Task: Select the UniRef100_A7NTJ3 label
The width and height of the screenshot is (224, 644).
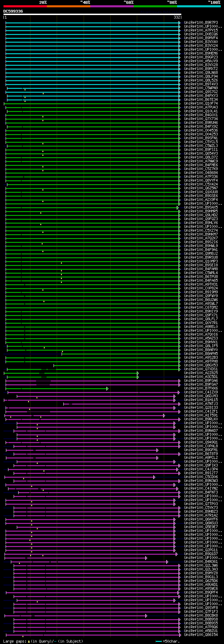Action: [201, 404]
